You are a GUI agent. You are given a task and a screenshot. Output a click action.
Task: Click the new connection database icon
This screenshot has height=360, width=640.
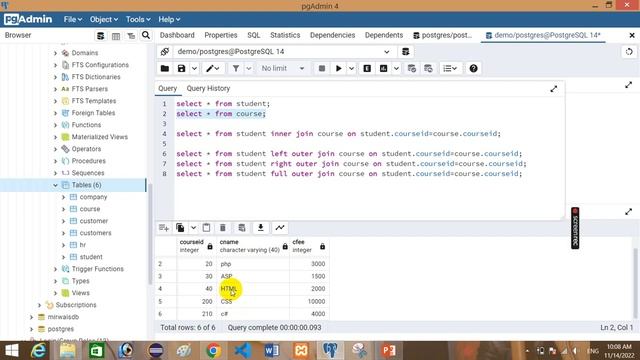pos(405,52)
